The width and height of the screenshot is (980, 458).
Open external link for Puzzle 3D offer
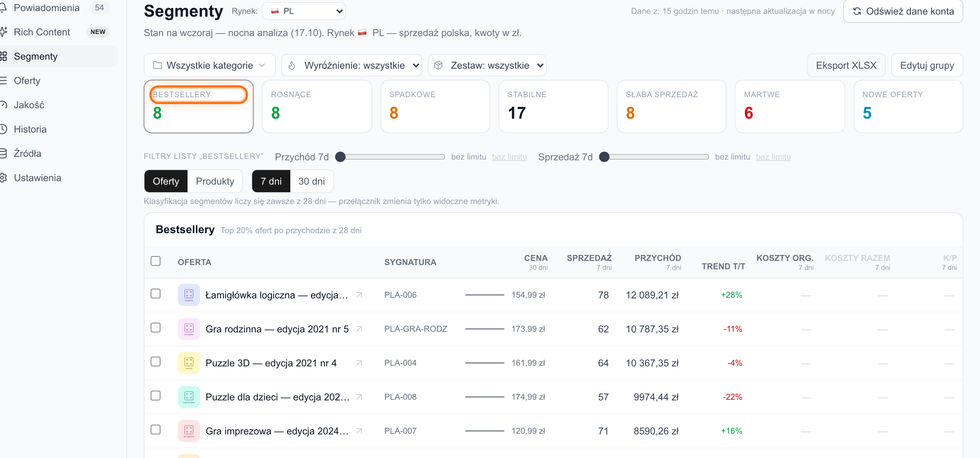pos(359,363)
